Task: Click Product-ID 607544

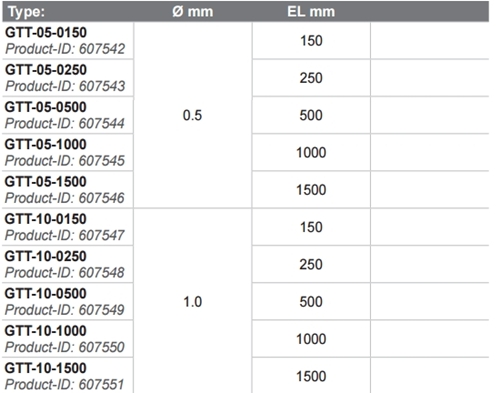Action: click(65, 124)
